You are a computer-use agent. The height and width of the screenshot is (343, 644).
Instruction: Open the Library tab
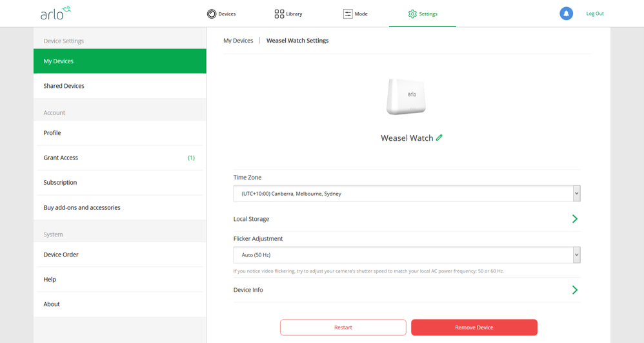click(288, 14)
